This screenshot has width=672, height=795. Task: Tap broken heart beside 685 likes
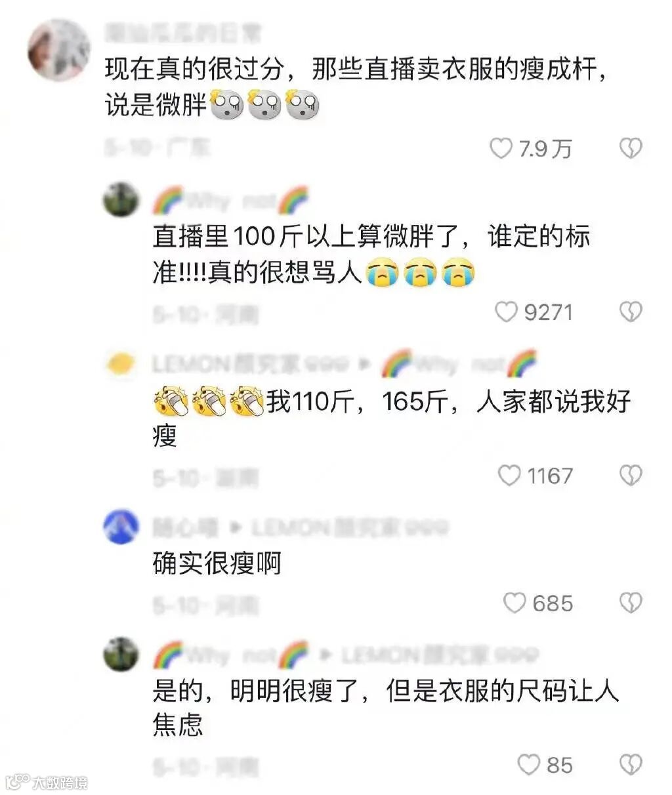[x=631, y=603]
